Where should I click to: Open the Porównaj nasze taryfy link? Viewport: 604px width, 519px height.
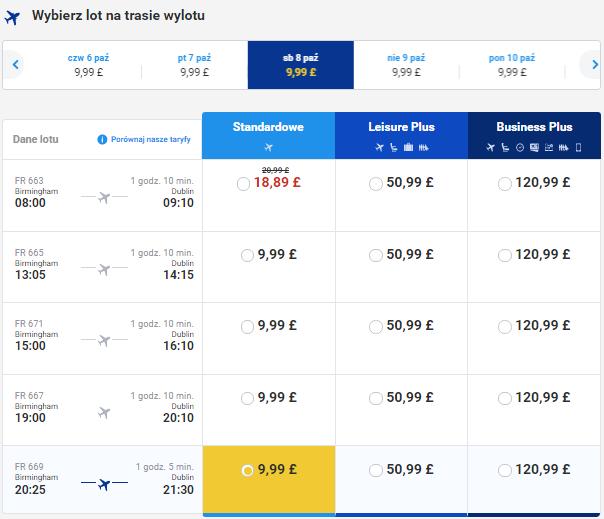151,139
